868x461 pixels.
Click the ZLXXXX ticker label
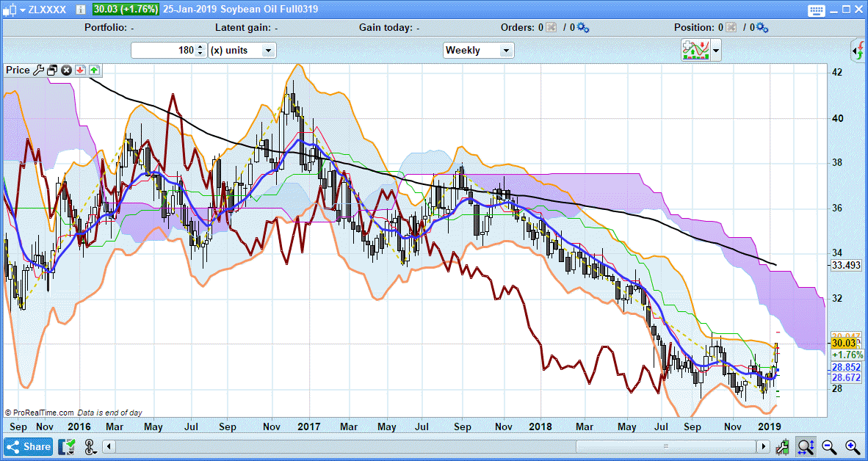[47, 10]
